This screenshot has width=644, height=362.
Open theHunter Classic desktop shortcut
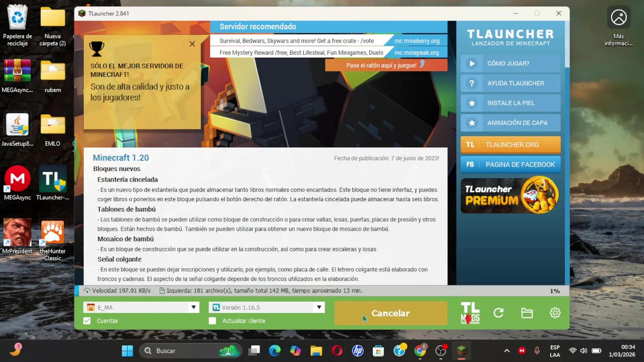pyautogui.click(x=53, y=241)
